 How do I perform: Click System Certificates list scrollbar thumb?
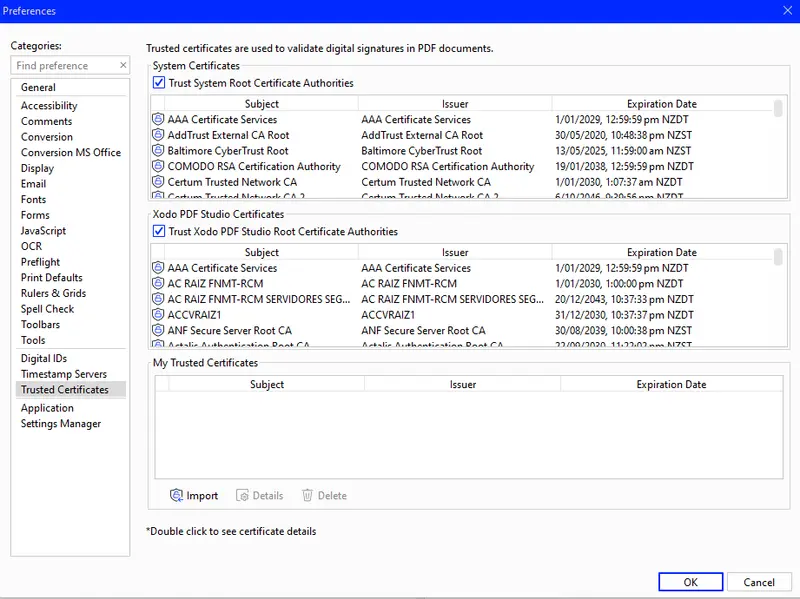[778, 108]
